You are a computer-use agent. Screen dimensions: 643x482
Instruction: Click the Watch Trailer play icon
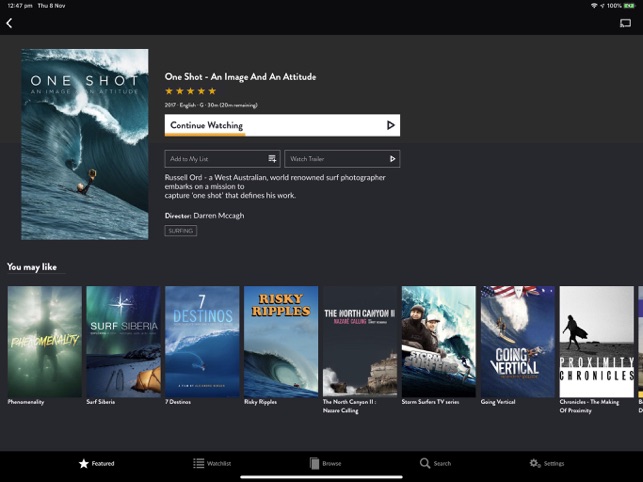[x=393, y=159]
